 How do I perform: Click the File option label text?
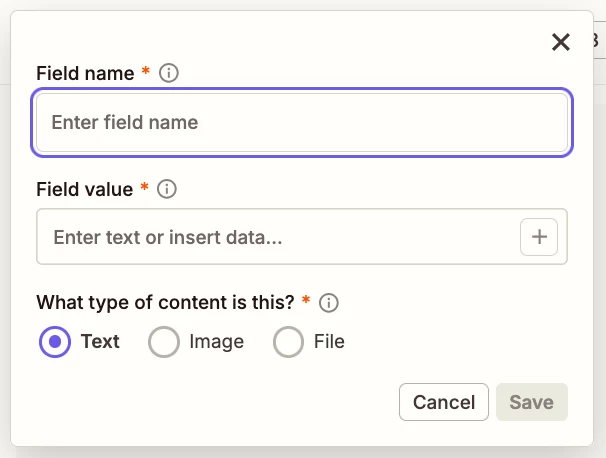tap(329, 342)
